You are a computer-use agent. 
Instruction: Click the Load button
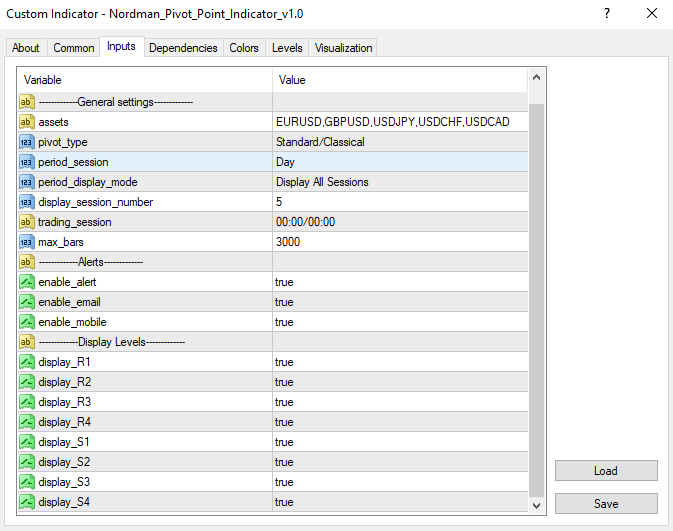[606, 471]
